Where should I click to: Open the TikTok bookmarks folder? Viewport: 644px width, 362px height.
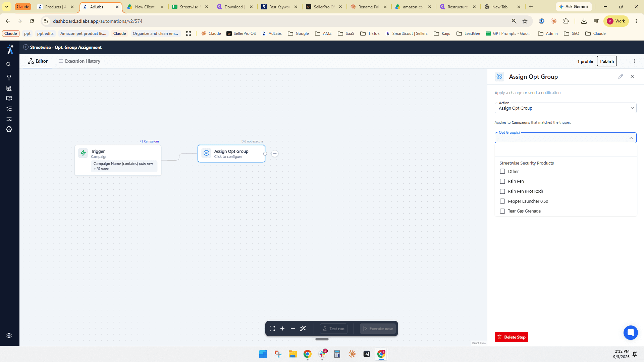(370, 34)
